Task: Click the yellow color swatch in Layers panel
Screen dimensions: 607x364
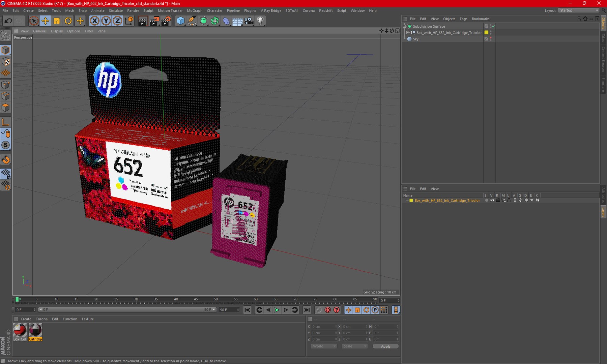Action: coord(411,200)
